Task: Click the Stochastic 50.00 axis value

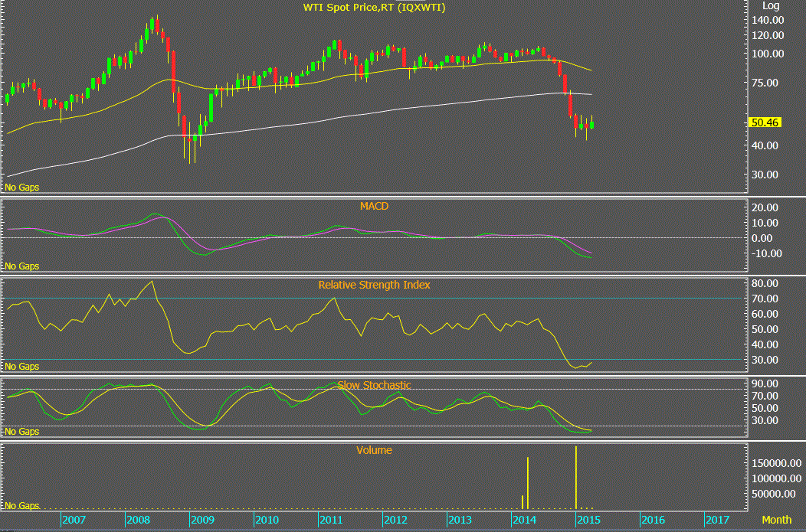Action: coord(765,408)
